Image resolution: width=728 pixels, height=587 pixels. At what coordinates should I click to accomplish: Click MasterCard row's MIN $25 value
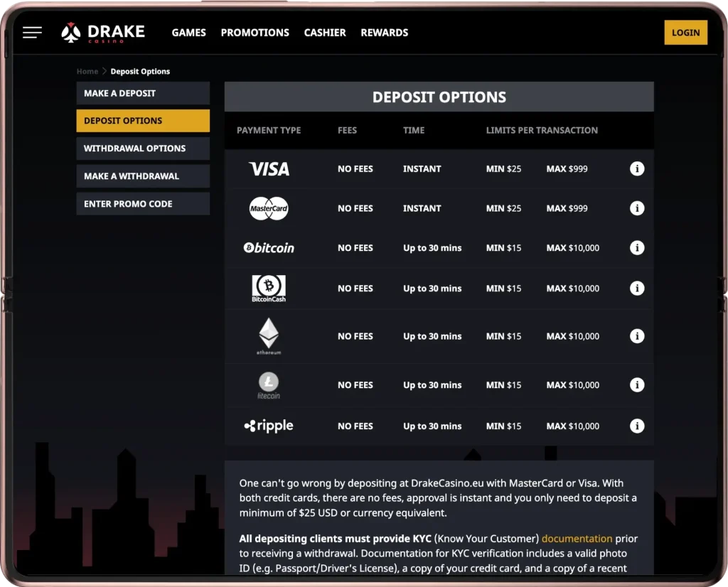[x=504, y=208]
